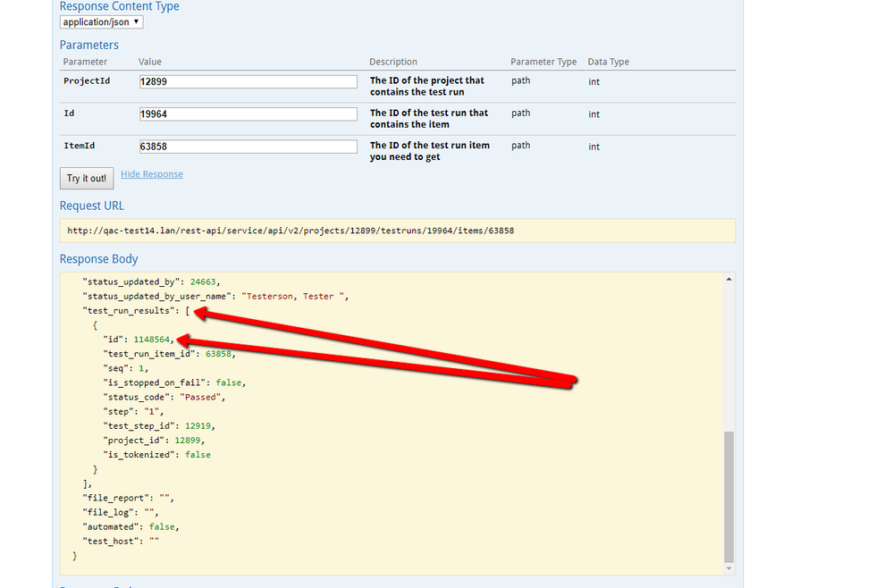Select the ItemId input with 63858
Screen dimensions: 893x588
248,147
